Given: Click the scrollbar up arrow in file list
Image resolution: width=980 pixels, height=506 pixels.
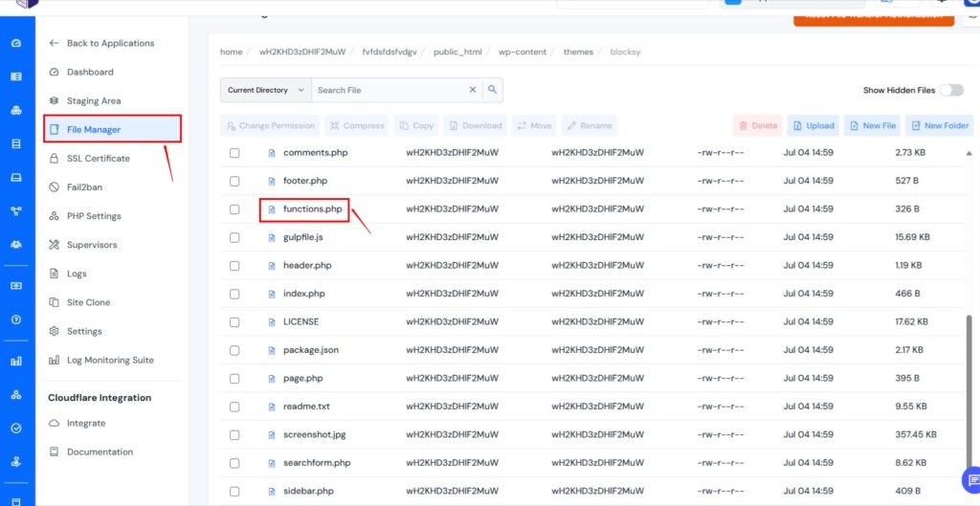Looking at the screenshot, I should [969, 153].
